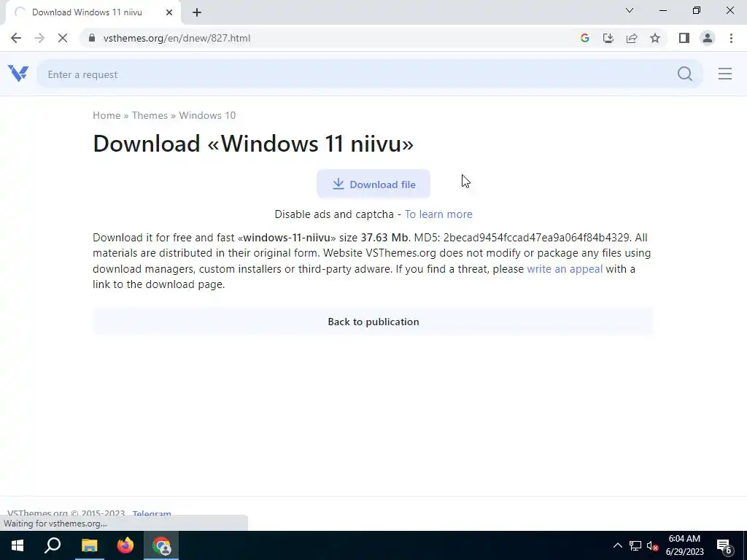Screen dimensions: 747x560
Task: Click the muted volume tray icon
Action: pos(652,545)
